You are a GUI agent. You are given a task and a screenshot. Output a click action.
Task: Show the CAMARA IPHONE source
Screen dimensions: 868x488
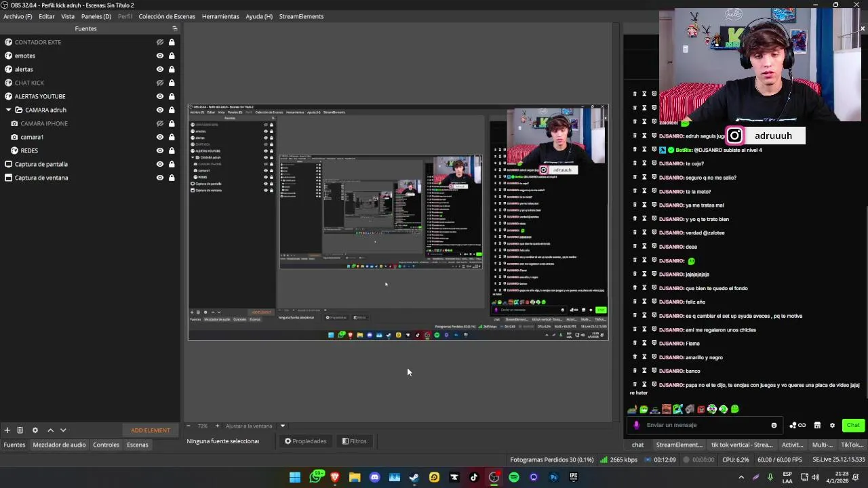click(160, 123)
